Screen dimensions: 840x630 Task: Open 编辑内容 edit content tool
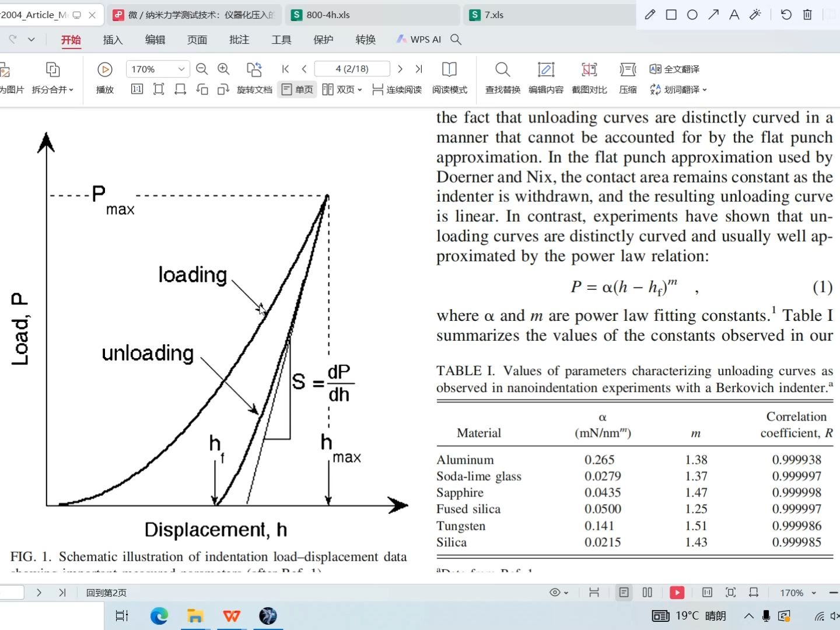pos(546,78)
